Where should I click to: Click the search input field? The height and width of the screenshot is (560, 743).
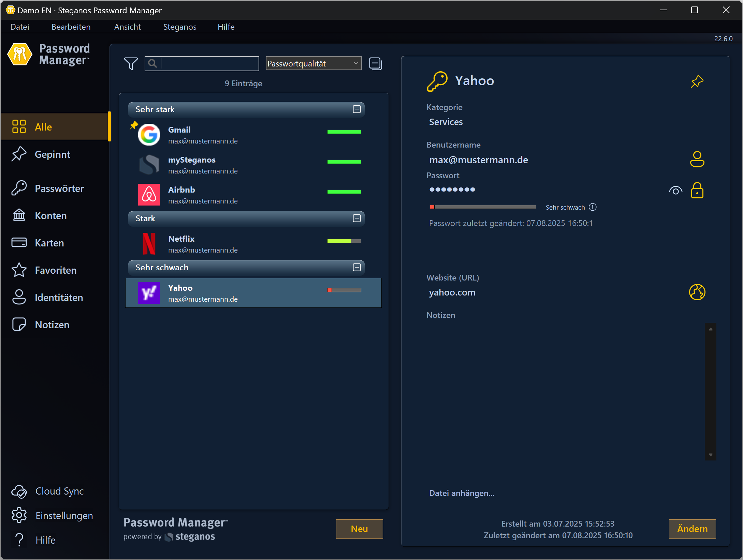[209, 63]
